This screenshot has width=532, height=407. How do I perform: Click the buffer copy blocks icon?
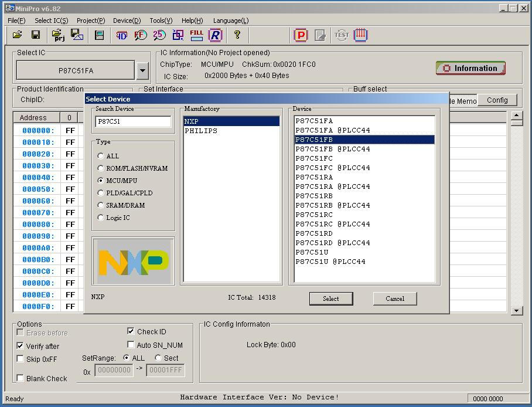tap(178, 35)
